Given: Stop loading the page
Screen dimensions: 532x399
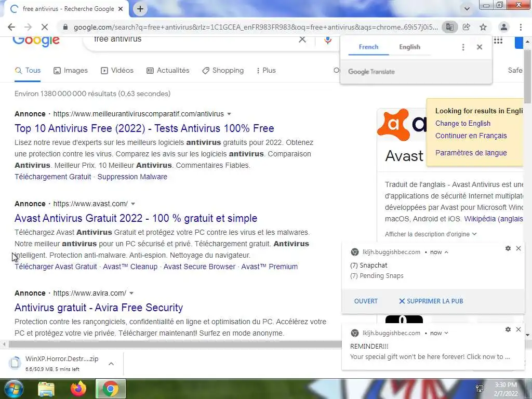Looking at the screenshot, I should point(45,27).
